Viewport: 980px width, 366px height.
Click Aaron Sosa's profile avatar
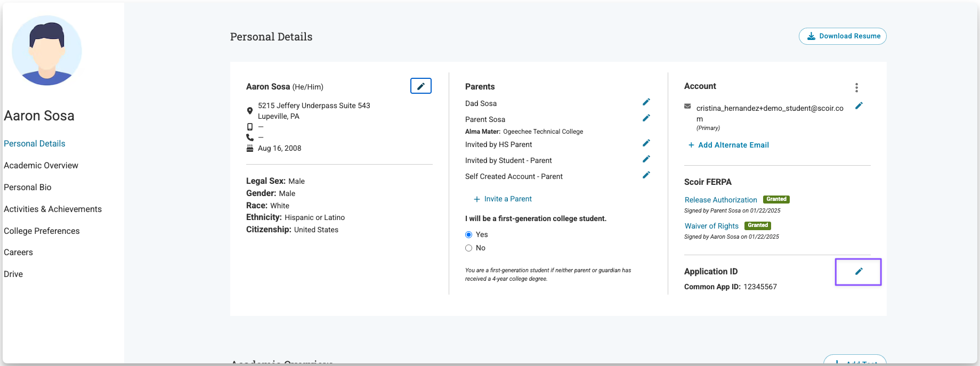coord(47,51)
